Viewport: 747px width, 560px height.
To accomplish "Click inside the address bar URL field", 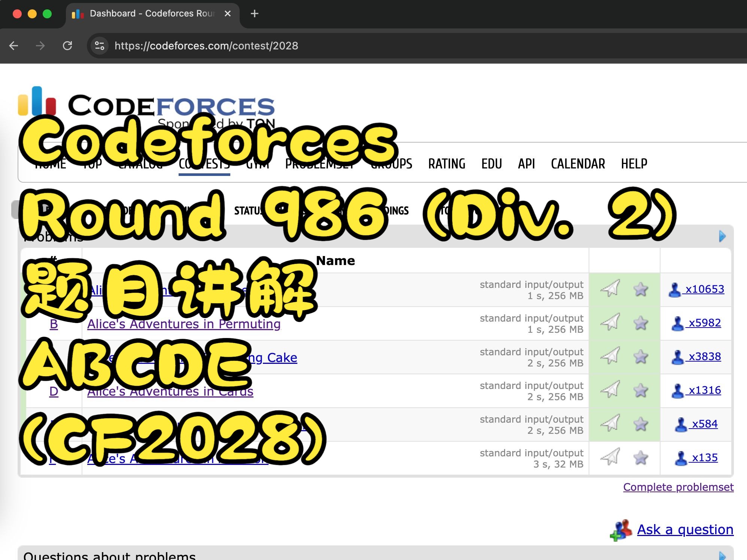I will tap(206, 46).
